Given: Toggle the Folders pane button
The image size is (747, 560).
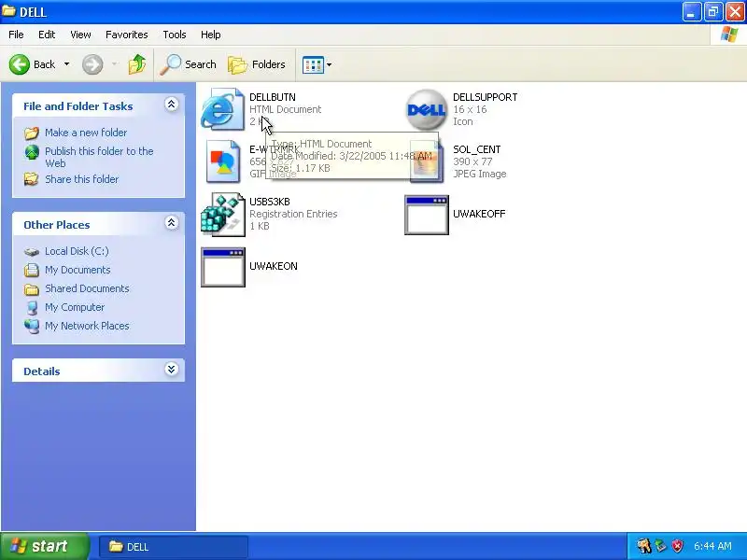Looking at the screenshot, I should [257, 64].
